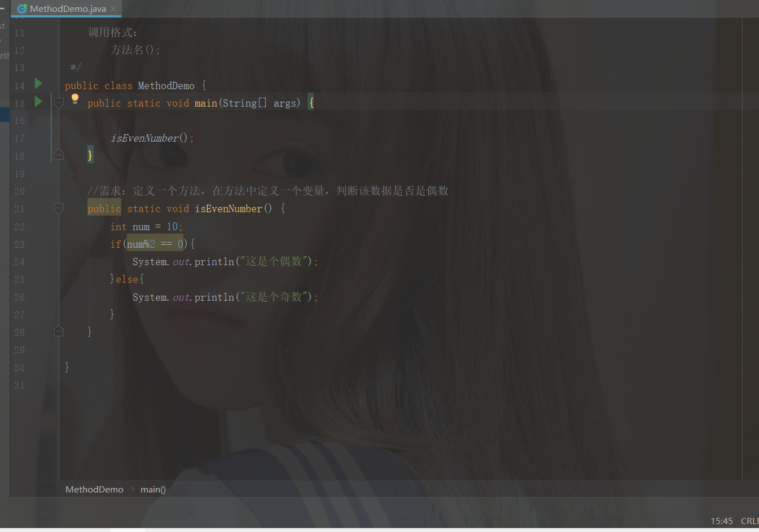
Task: Click the comment starting with //需求
Action: [x=268, y=191]
